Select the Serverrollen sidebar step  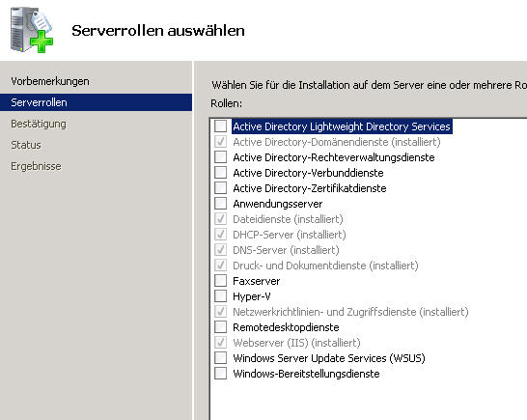[96, 102]
